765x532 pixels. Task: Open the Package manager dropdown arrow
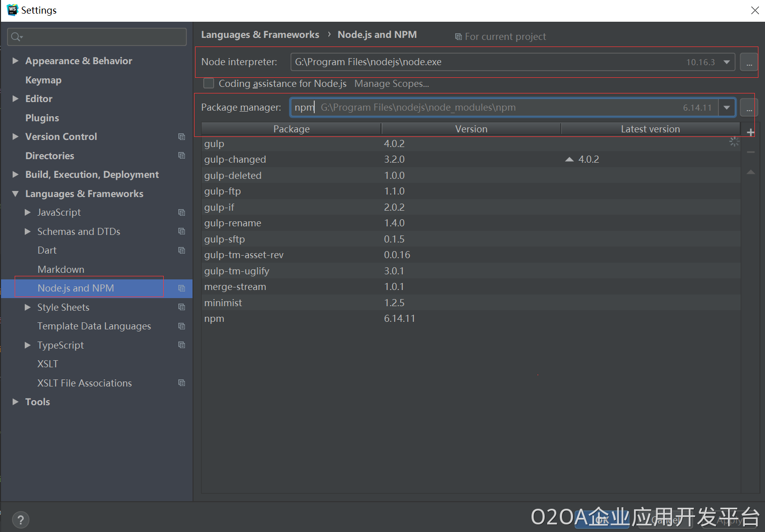[x=727, y=108]
